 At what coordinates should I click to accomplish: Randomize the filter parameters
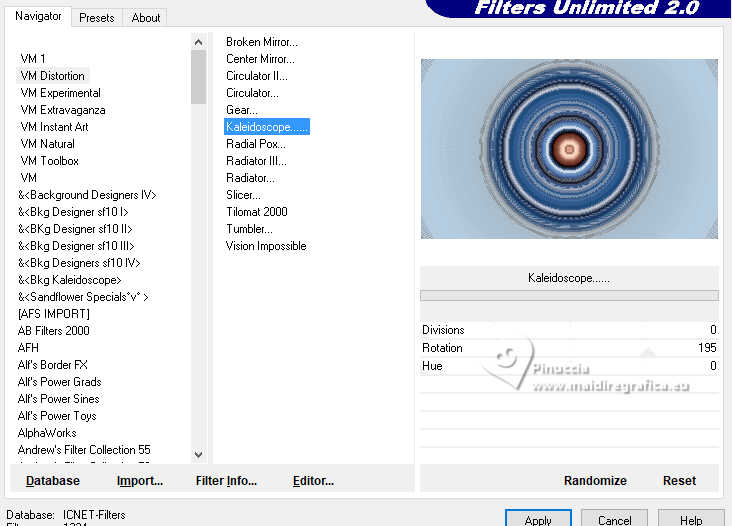(595, 481)
